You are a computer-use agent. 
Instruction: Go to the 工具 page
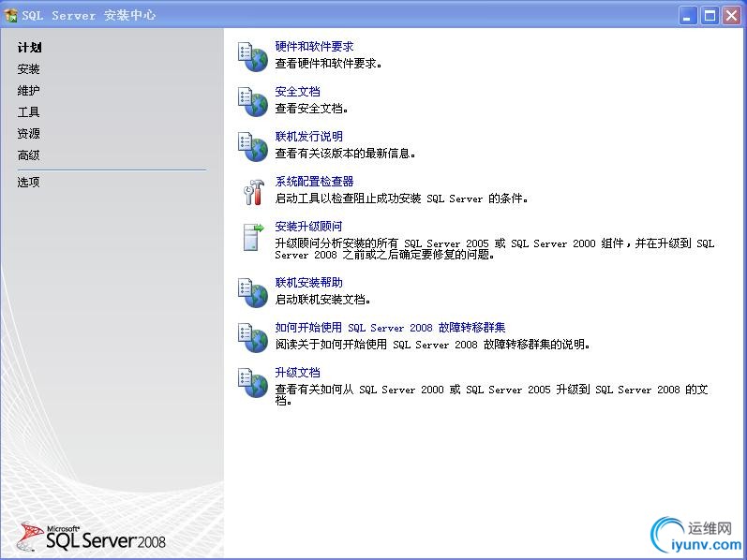tap(28, 111)
